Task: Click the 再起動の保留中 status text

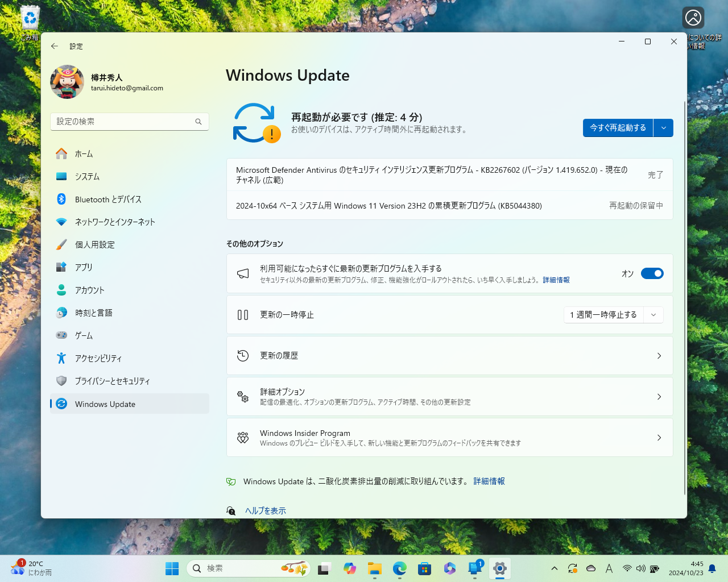Action: click(x=636, y=206)
